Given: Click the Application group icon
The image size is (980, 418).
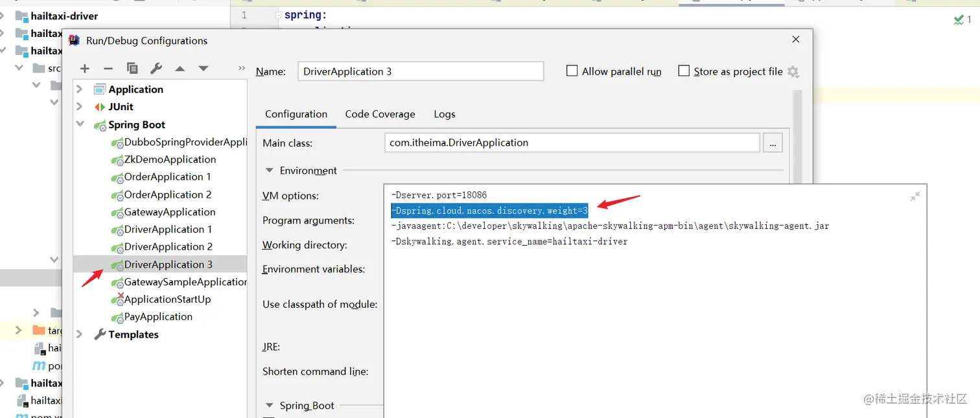Looking at the screenshot, I should [99, 89].
